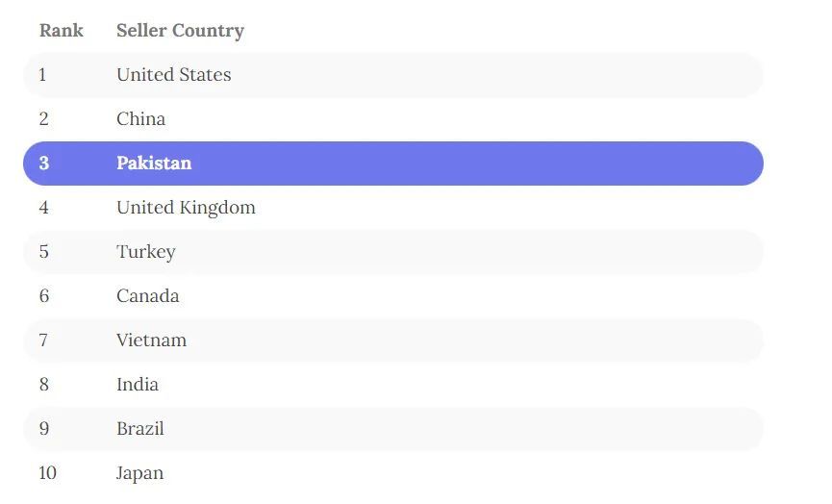Click the Rank column header

[x=61, y=31]
